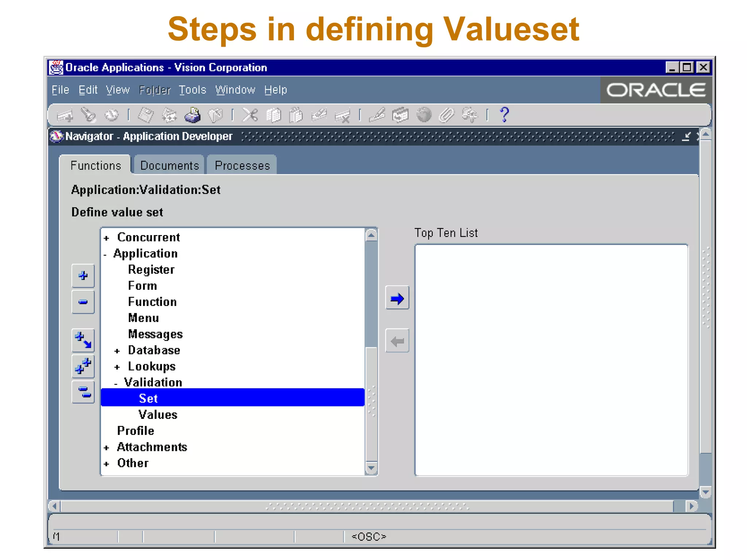The width and height of the screenshot is (747, 560).
Task: Minimize the Navigator window
Action: pyautogui.click(x=686, y=136)
